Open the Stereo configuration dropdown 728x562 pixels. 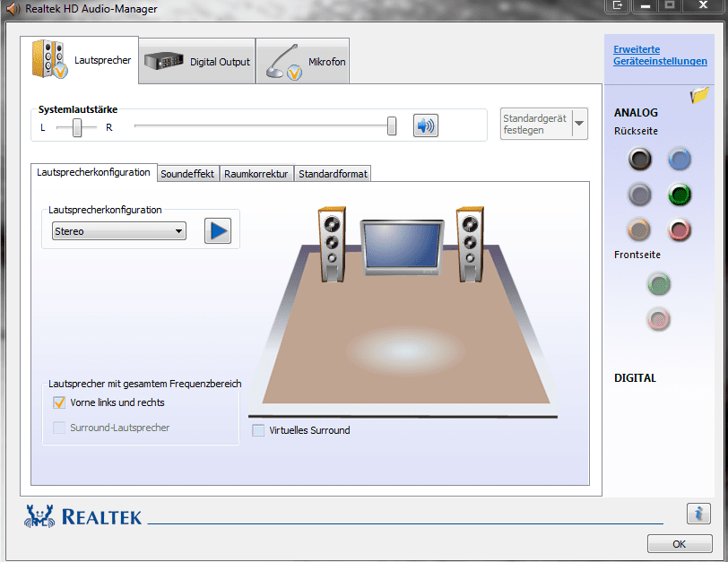click(x=119, y=231)
